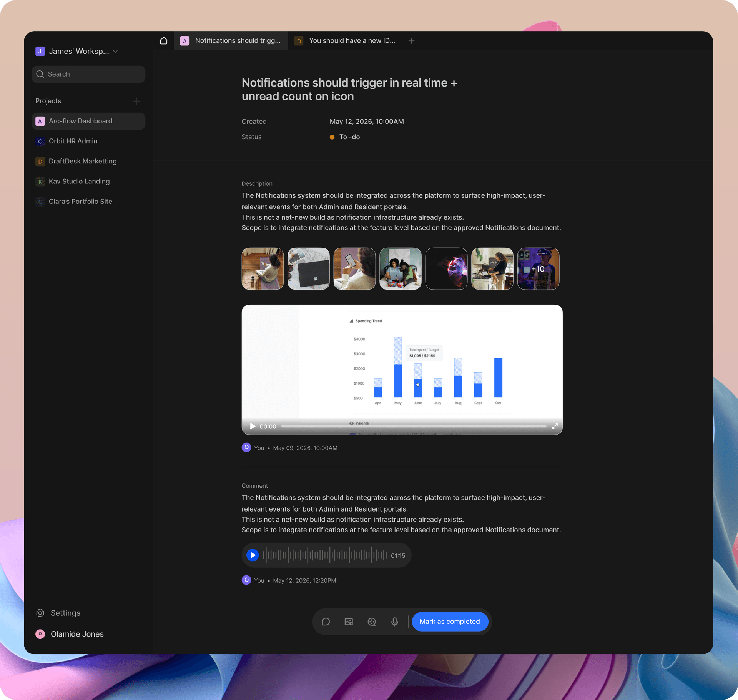Open the yoga mat photo thumbnail
738x700 pixels.
coord(263,269)
